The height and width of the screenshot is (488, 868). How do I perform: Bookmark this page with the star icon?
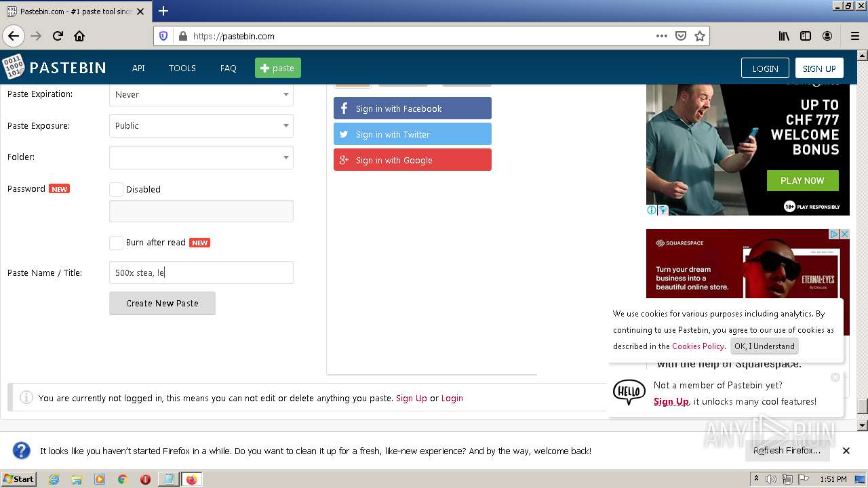click(x=700, y=36)
